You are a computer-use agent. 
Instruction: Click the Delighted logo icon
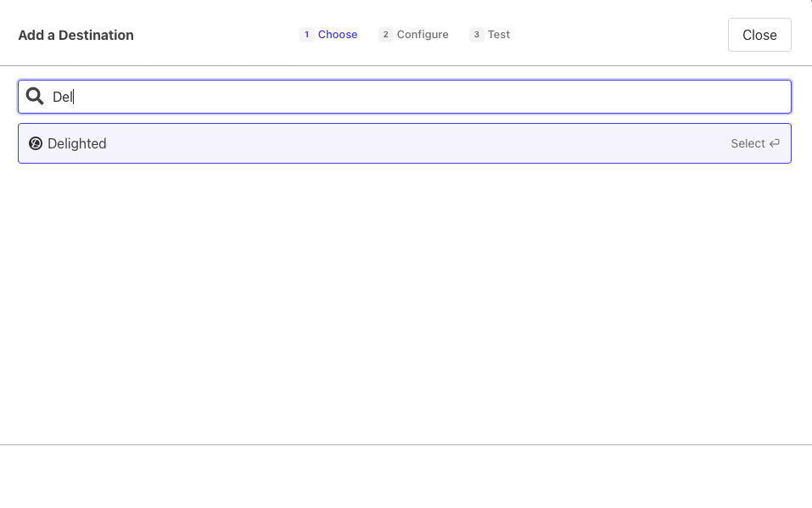36,143
